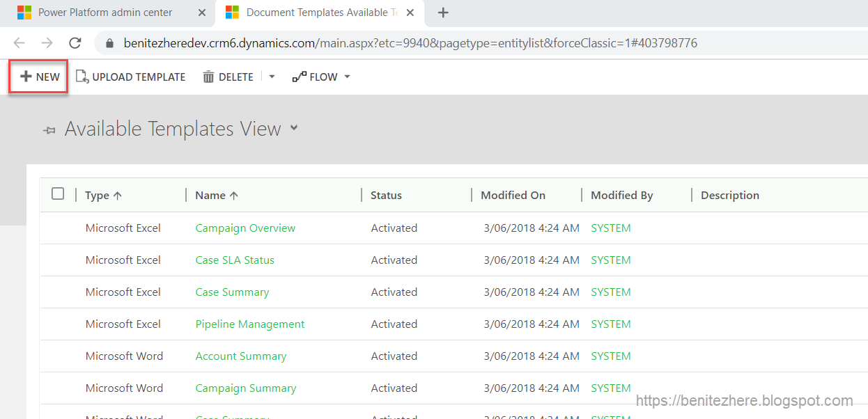Click the Flow connector icon
This screenshot has width=868, height=419.
(x=300, y=77)
